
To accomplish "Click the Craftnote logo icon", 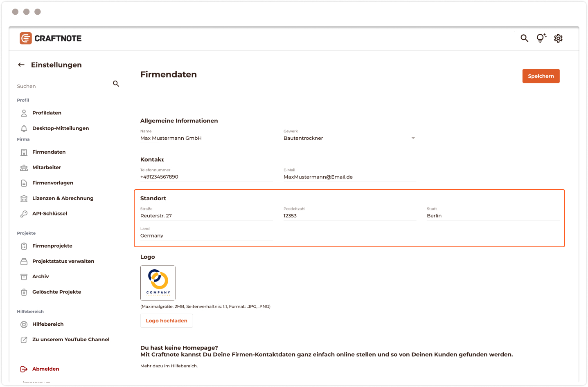I will click(26, 38).
